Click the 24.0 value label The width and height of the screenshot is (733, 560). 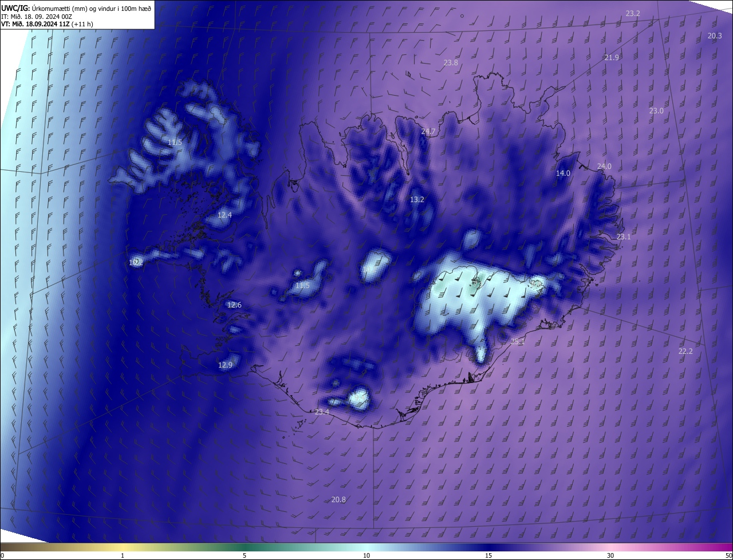tap(604, 167)
